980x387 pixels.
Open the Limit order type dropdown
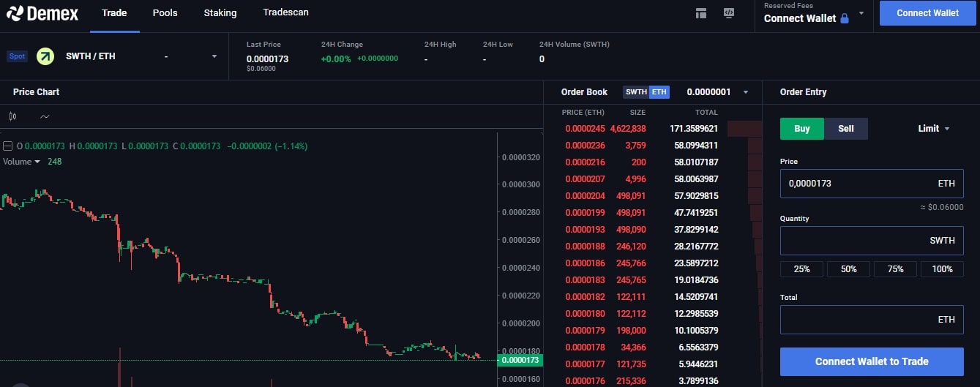(x=934, y=129)
